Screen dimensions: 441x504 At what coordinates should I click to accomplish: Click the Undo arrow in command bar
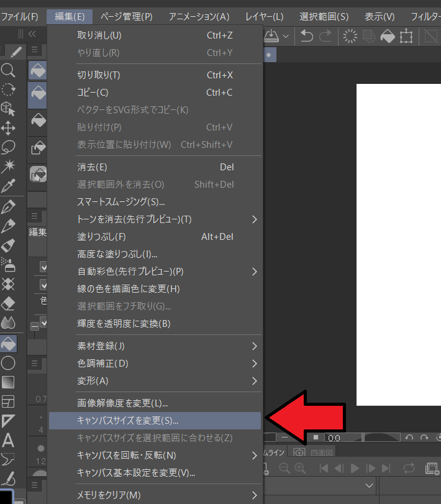tap(306, 36)
